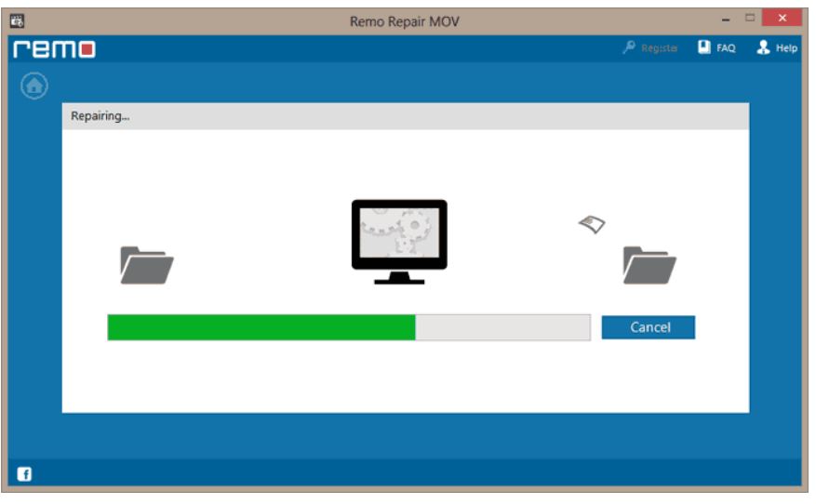This screenshot has height=504, width=816.
Task: Open the Facebook icon in the bottom bar
Action: (x=25, y=474)
